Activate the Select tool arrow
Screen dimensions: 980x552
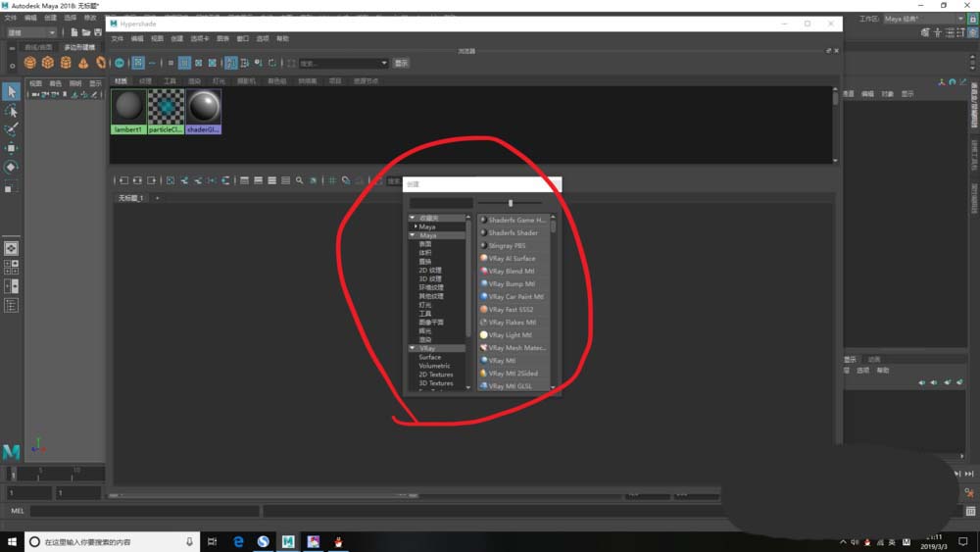tap(11, 92)
